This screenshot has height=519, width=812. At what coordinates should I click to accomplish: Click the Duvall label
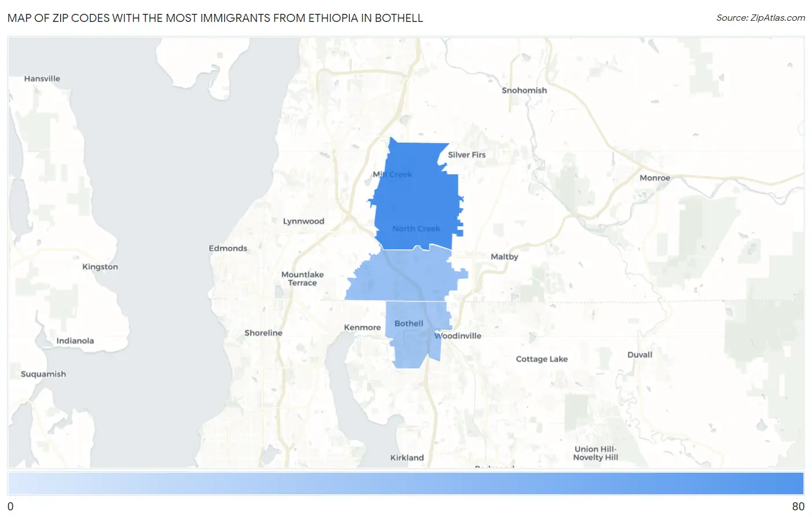tap(640, 355)
